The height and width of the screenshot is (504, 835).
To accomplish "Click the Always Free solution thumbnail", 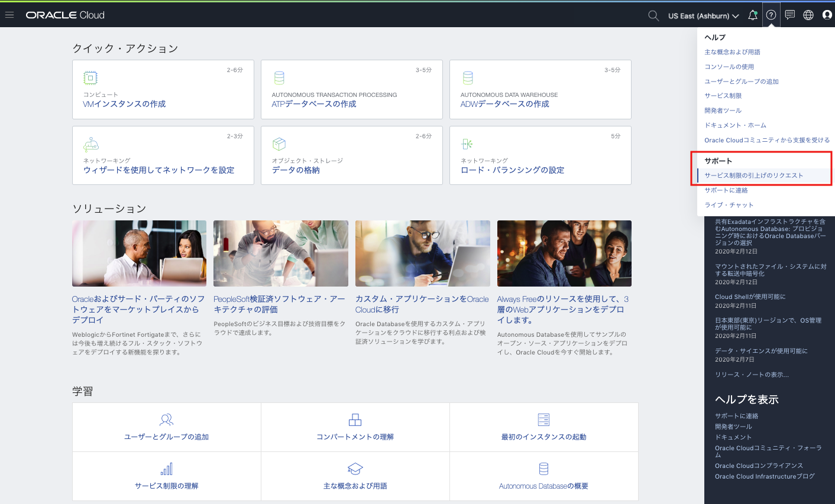I will coord(564,253).
